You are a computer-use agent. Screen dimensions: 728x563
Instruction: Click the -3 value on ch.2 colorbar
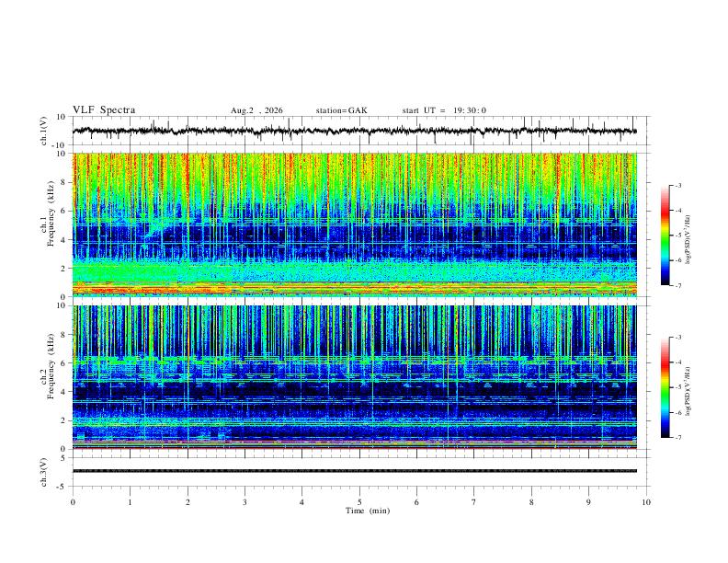(677, 338)
